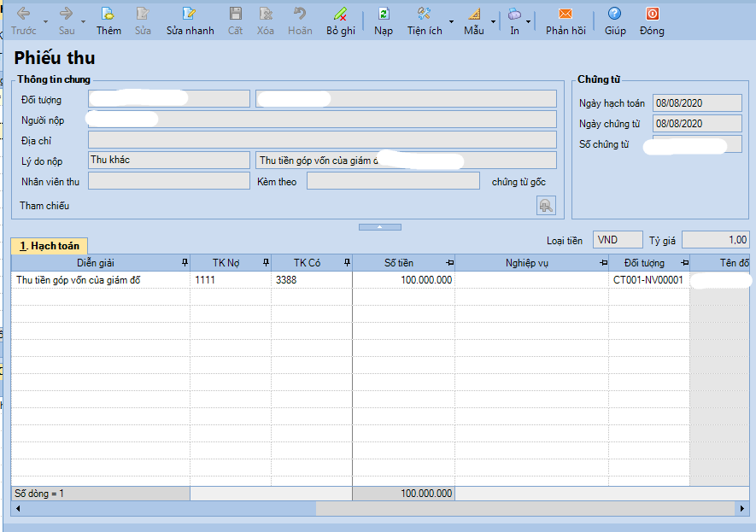The height and width of the screenshot is (532, 756).
Task: Click the Phản hồi feedback envelope icon
Action: tap(566, 15)
